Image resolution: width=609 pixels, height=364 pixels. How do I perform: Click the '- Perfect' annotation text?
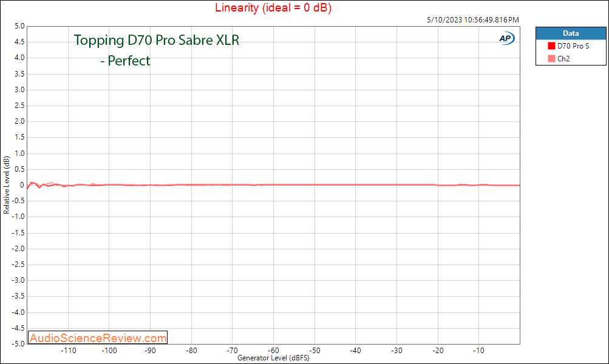(125, 61)
